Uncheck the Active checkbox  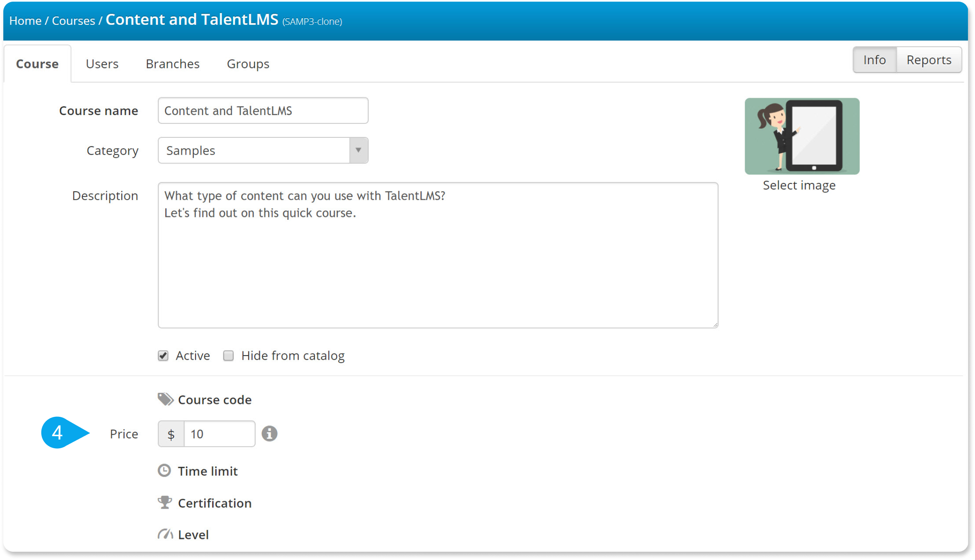[163, 356]
